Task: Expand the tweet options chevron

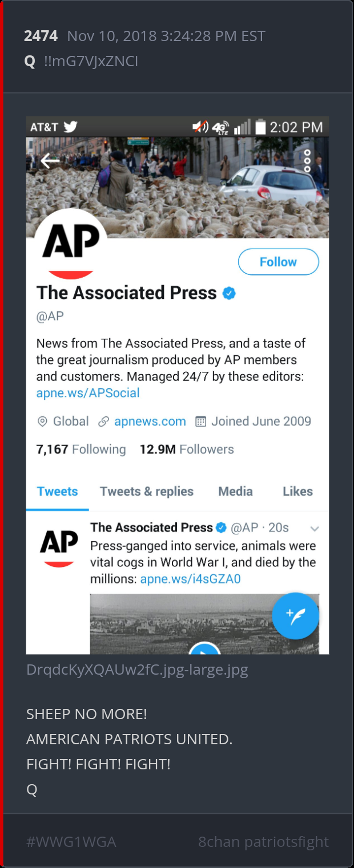Action: [314, 529]
